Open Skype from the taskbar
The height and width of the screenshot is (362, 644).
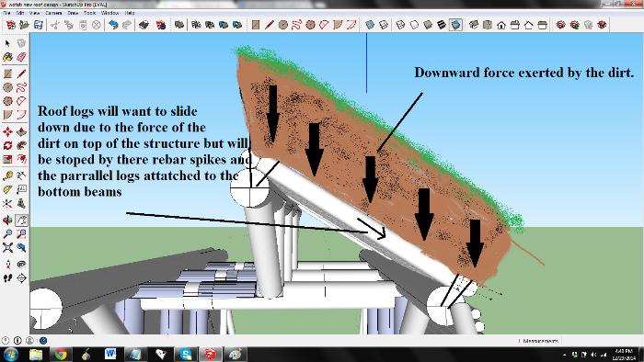pyautogui.click(x=185, y=354)
